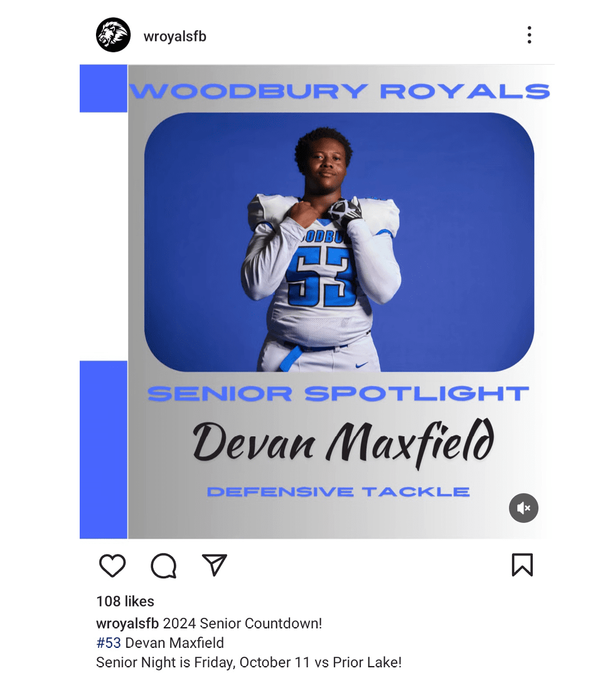Open wroyalsfb username in post header
The width and height of the screenshot is (615, 700).
click(x=175, y=36)
